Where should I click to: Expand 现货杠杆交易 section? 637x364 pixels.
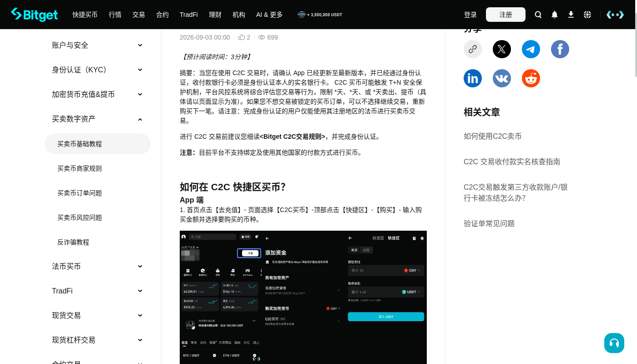[97, 340]
